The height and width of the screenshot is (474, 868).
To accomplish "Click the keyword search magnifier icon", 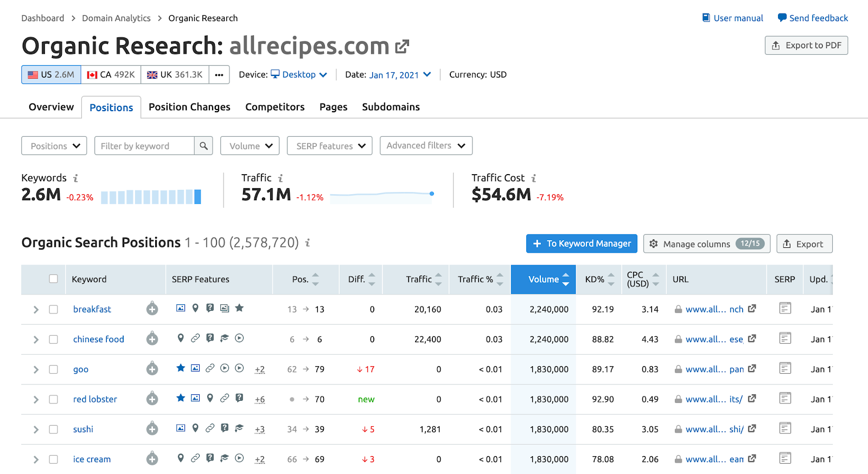I will (203, 146).
